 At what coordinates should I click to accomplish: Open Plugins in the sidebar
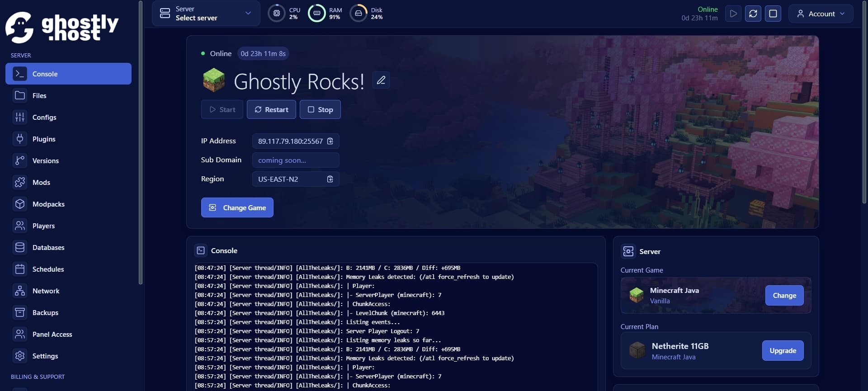point(68,139)
